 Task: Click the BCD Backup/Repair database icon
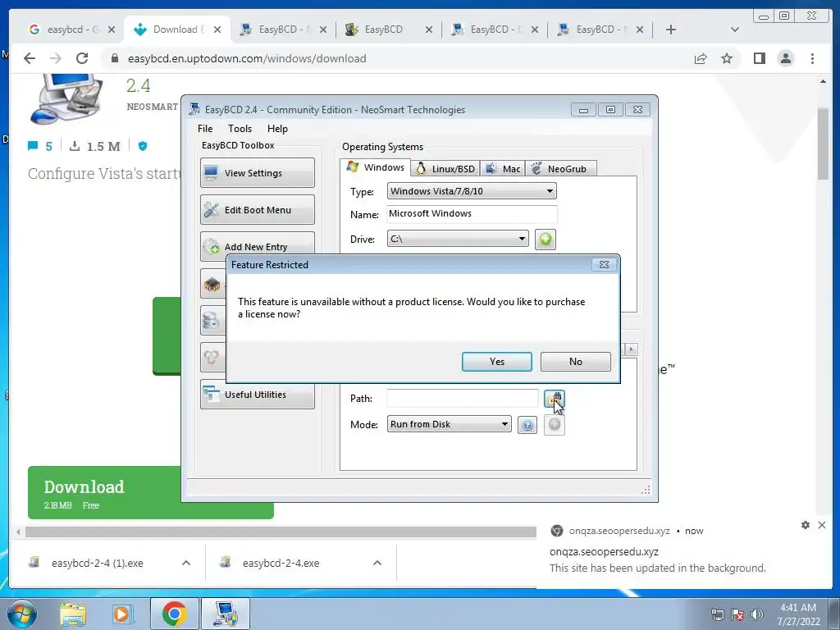[211, 321]
